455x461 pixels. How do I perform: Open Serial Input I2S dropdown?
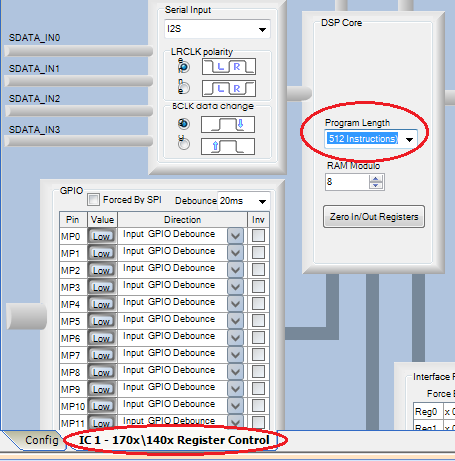[x=217, y=29]
